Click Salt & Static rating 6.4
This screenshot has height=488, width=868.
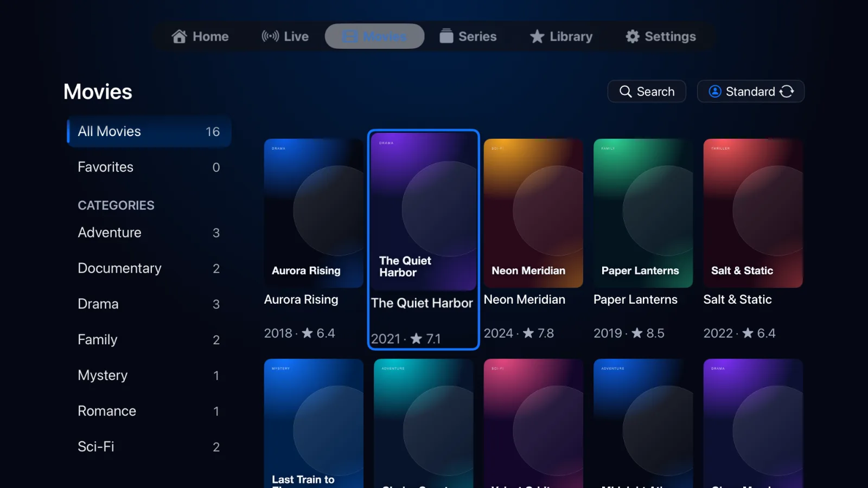758,333
